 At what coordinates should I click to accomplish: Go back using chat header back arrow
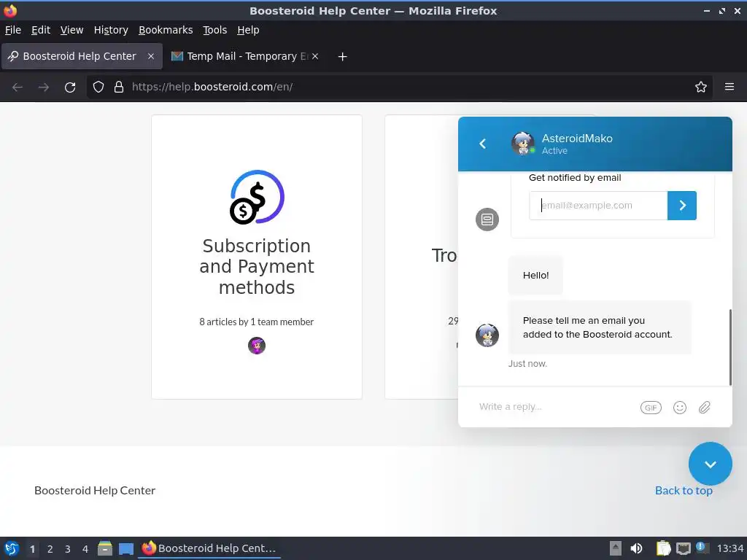482,144
